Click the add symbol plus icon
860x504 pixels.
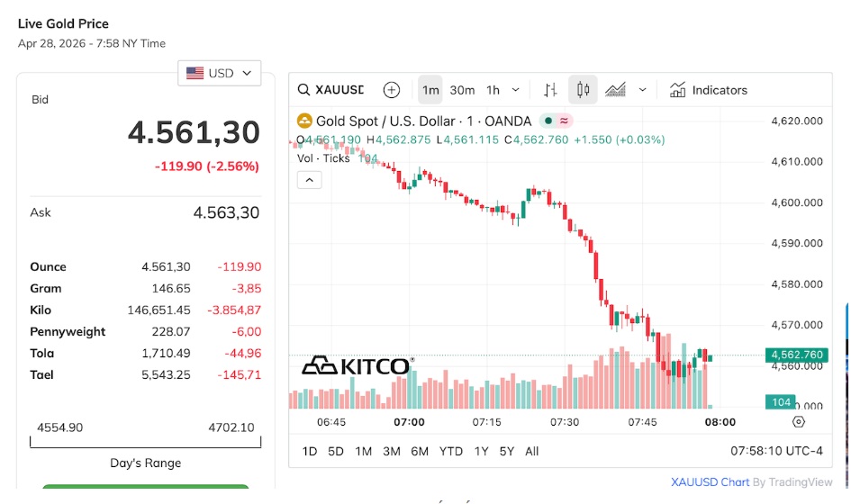pos(391,90)
